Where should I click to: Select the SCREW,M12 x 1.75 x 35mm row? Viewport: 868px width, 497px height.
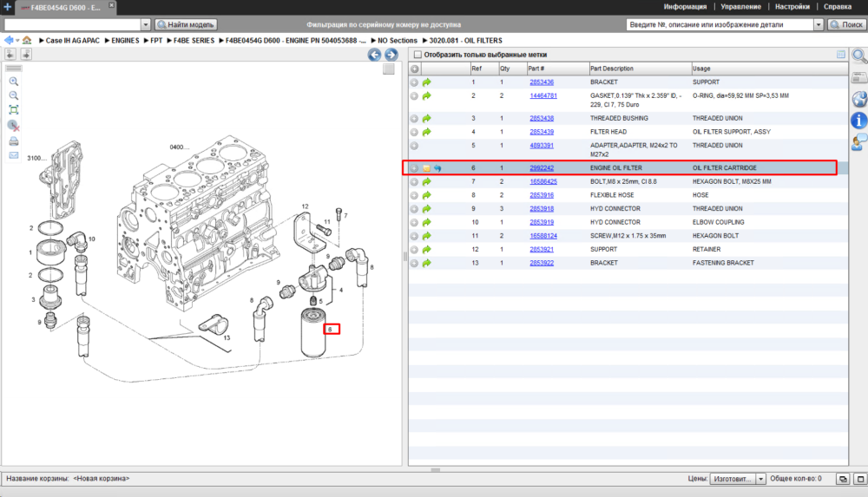pos(628,236)
